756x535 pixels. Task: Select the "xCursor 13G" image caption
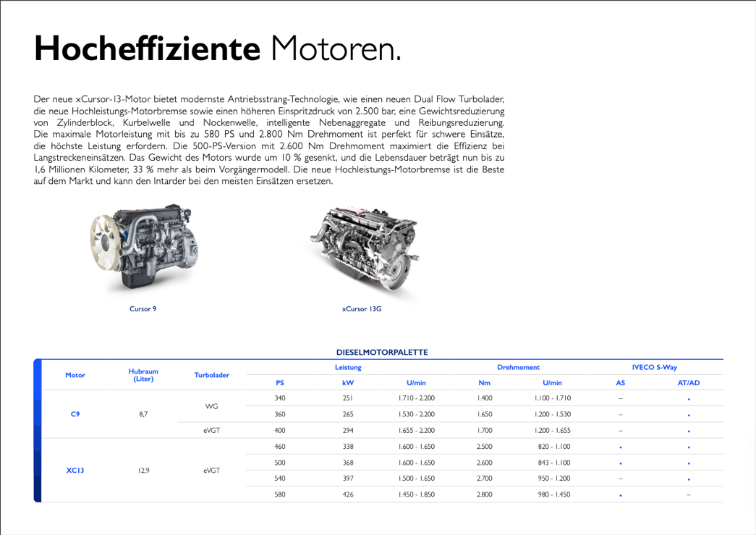[x=361, y=309]
